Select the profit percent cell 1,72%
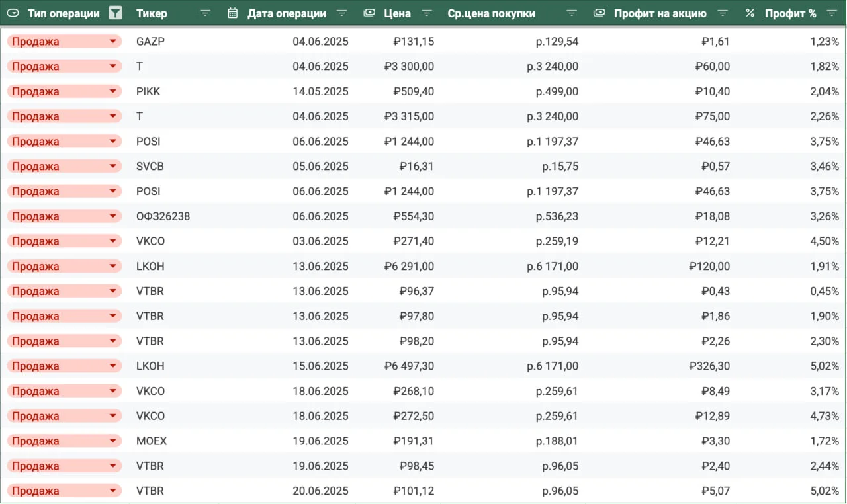The width and height of the screenshot is (847, 504). click(x=825, y=441)
